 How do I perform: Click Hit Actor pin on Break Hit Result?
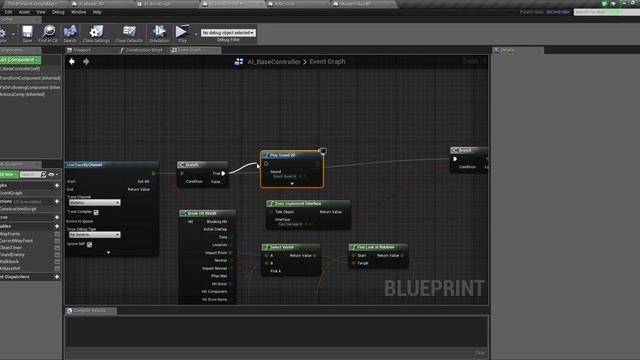pyautogui.click(x=230, y=284)
